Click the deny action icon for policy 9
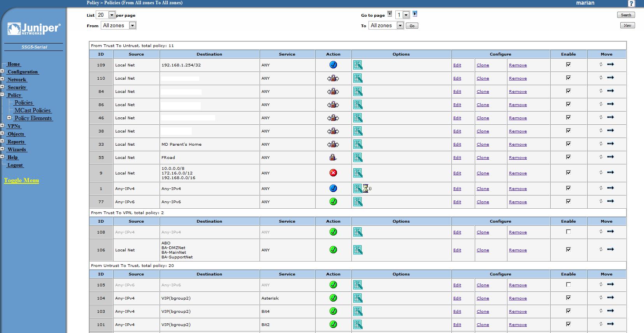This screenshot has width=644, height=333. click(x=333, y=173)
